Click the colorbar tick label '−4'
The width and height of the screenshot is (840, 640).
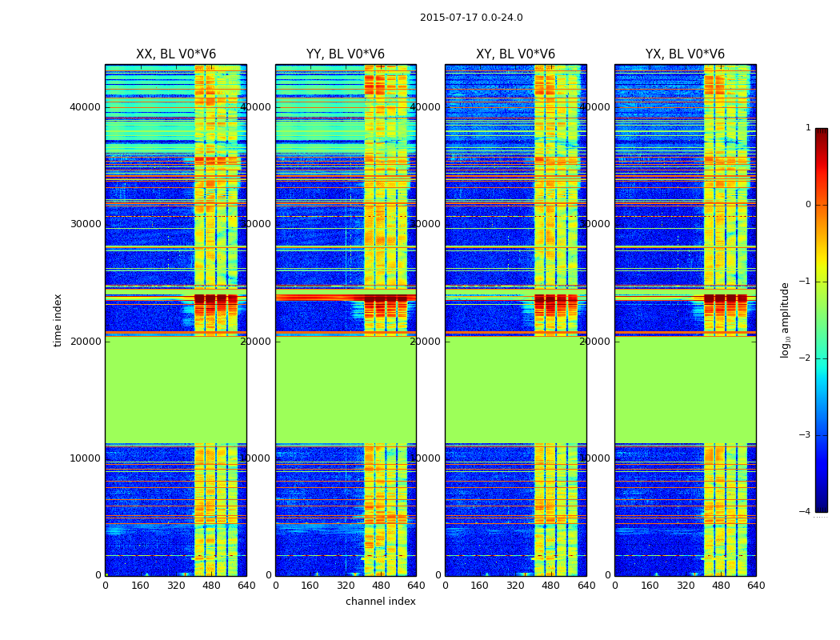[x=805, y=512]
